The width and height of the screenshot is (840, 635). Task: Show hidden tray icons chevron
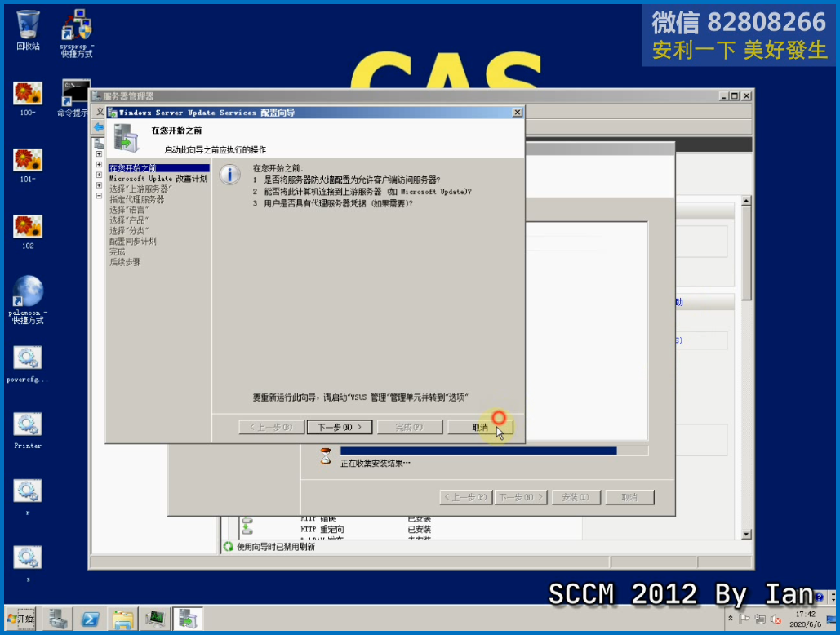[x=731, y=619]
